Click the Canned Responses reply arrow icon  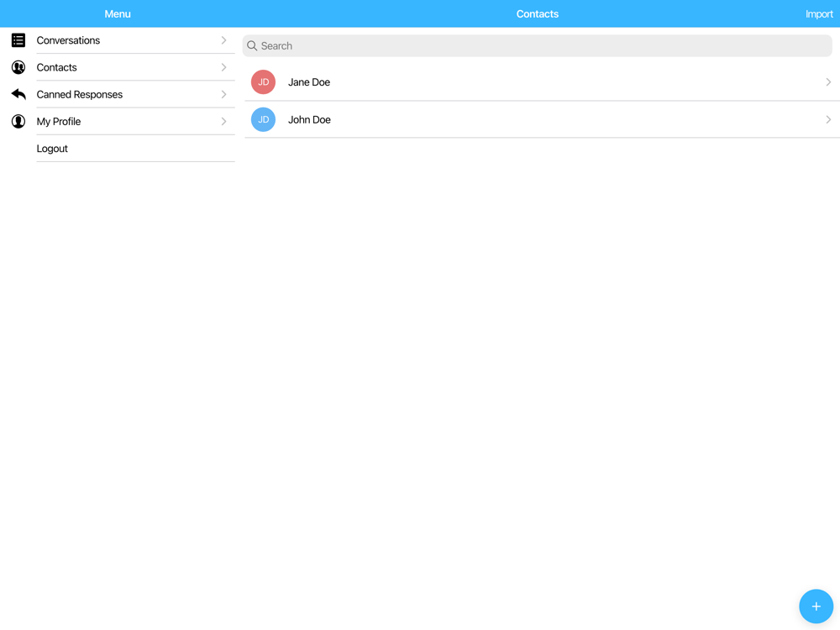(x=18, y=94)
